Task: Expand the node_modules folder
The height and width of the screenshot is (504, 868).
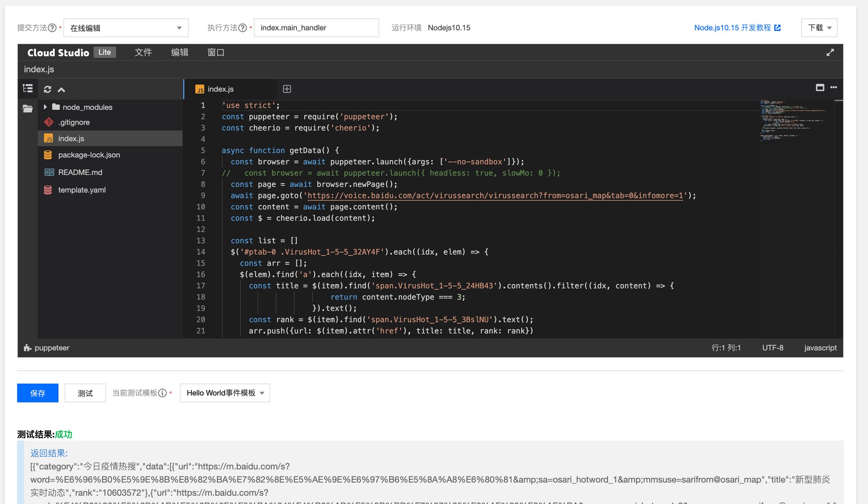Action: [45, 107]
